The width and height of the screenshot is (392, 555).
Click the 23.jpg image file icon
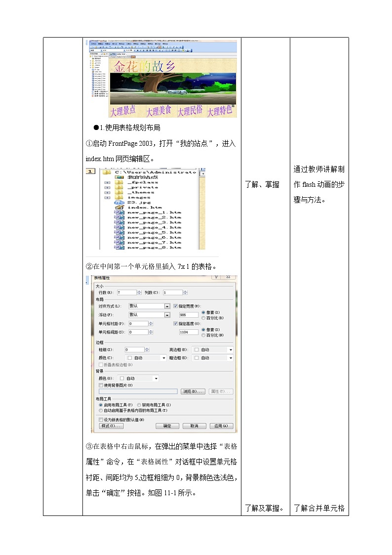pyautogui.click(x=119, y=202)
